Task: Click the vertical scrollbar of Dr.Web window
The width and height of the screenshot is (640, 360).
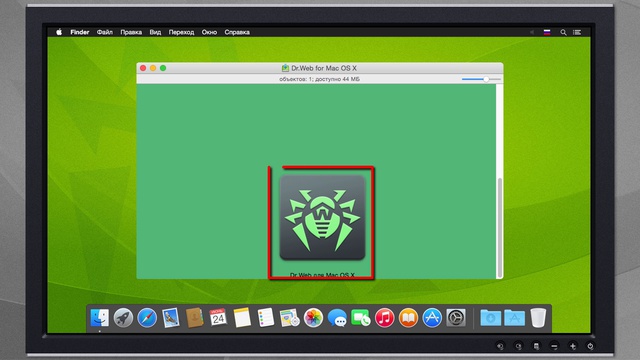Action: pos(499,228)
